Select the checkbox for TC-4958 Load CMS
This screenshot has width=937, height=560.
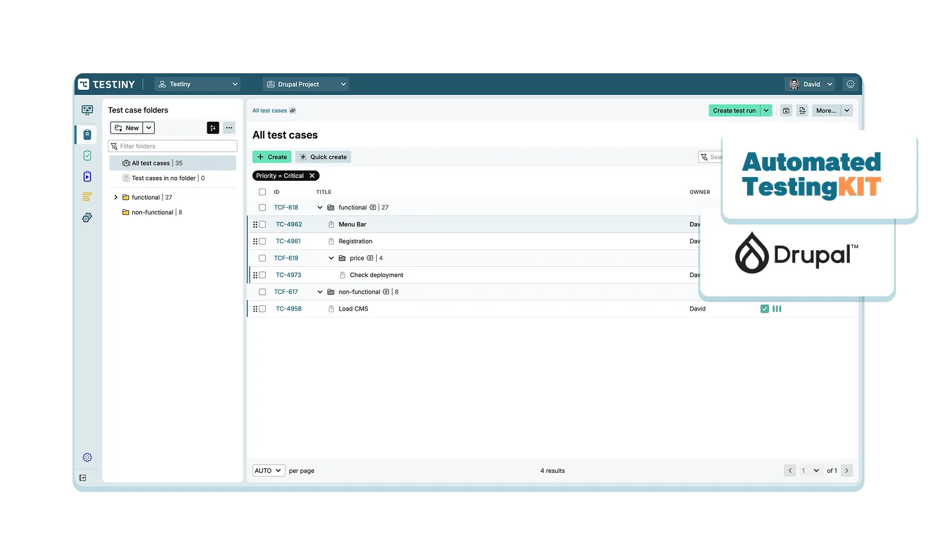pyautogui.click(x=262, y=309)
